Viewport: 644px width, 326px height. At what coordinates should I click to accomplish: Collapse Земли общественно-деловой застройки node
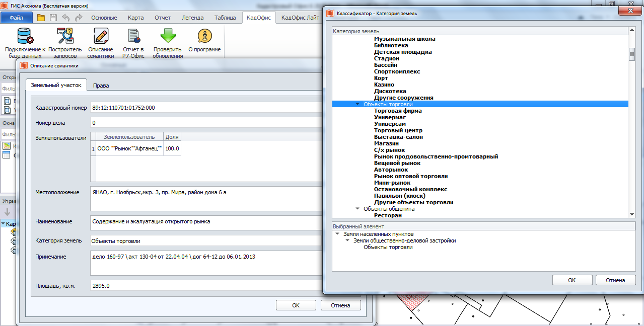point(347,241)
